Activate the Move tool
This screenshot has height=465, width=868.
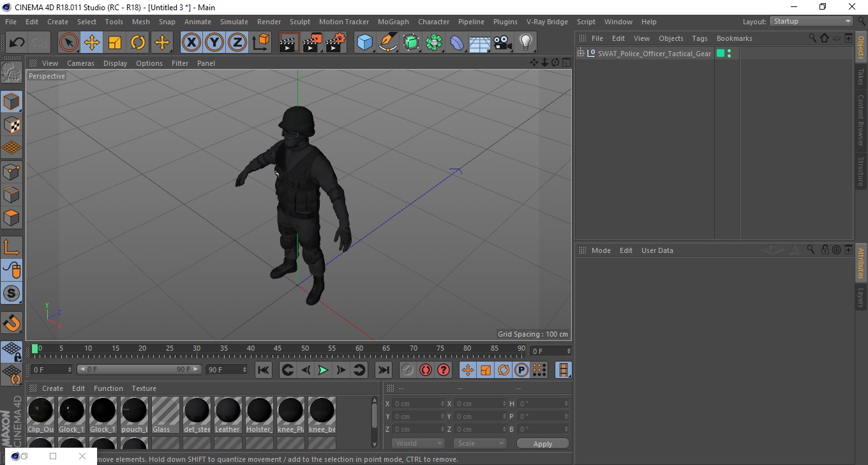pos(92,43)
